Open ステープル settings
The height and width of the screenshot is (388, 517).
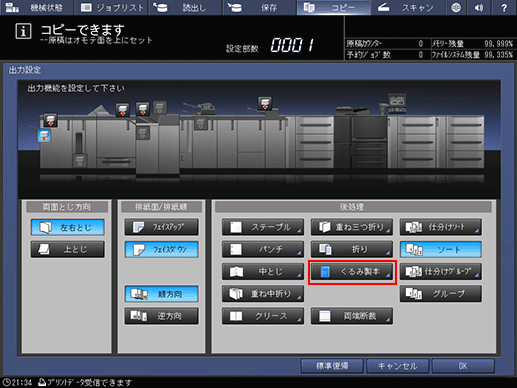263,227
